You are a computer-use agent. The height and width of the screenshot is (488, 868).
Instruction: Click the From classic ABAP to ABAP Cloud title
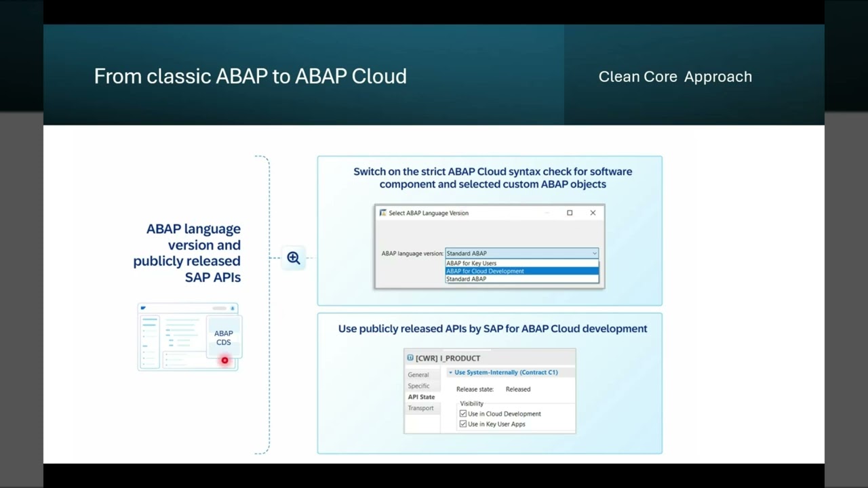pos(250,76)
